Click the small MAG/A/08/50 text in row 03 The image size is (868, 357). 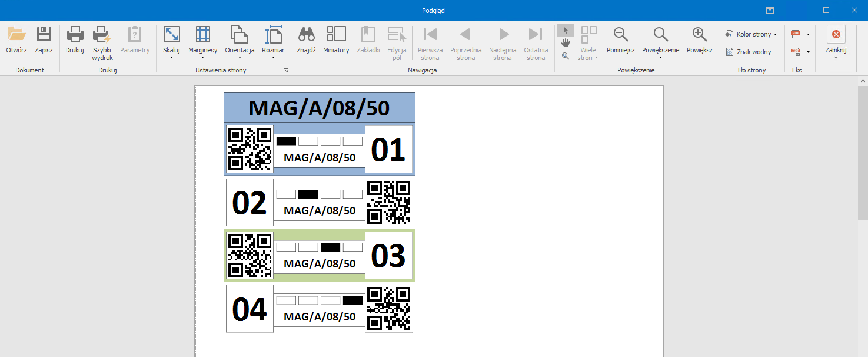pos(320,263)
